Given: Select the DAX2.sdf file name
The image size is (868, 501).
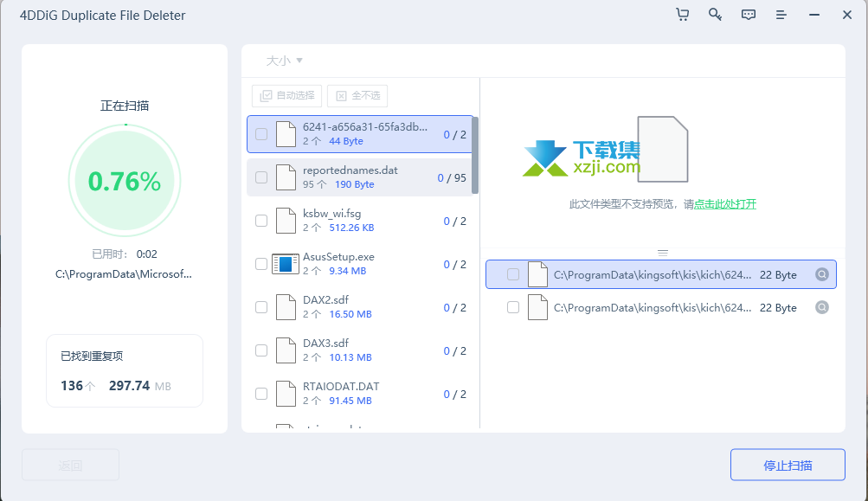Looking at the screenshot, I should click(x=325, y=300).
